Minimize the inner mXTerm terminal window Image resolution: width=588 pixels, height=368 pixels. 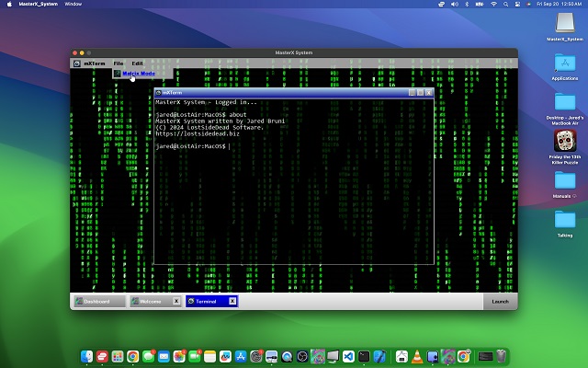pos(413,93)
